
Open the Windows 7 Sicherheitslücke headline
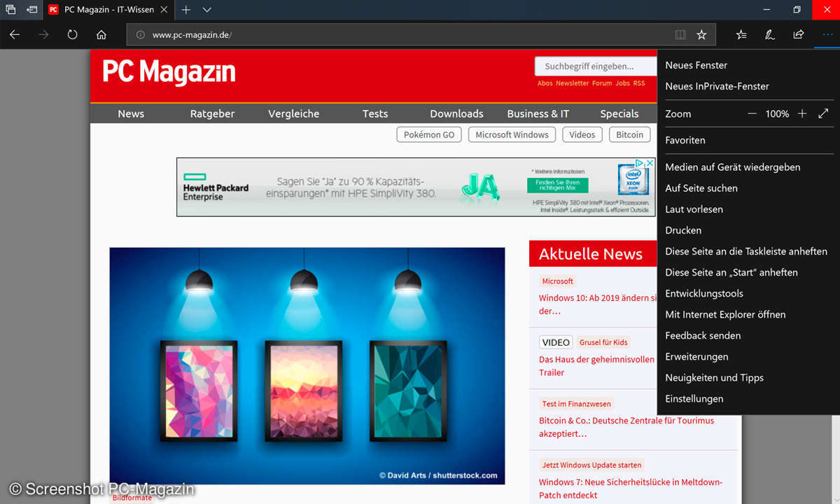(x=631, y=488)
